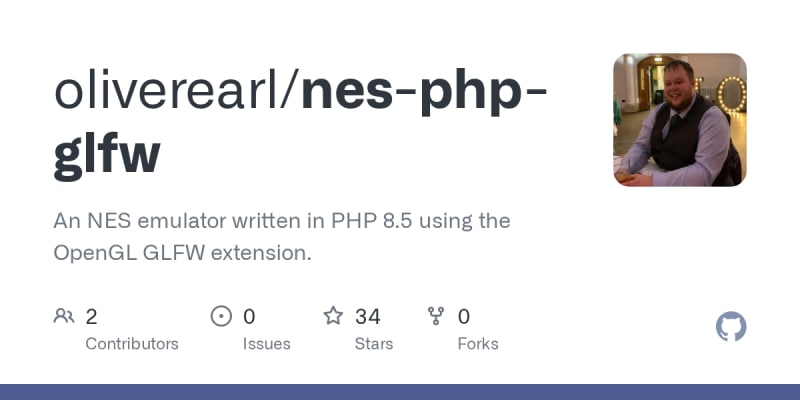Click the contributors count 2
800x400 pixels.
[x=91, y=317]
